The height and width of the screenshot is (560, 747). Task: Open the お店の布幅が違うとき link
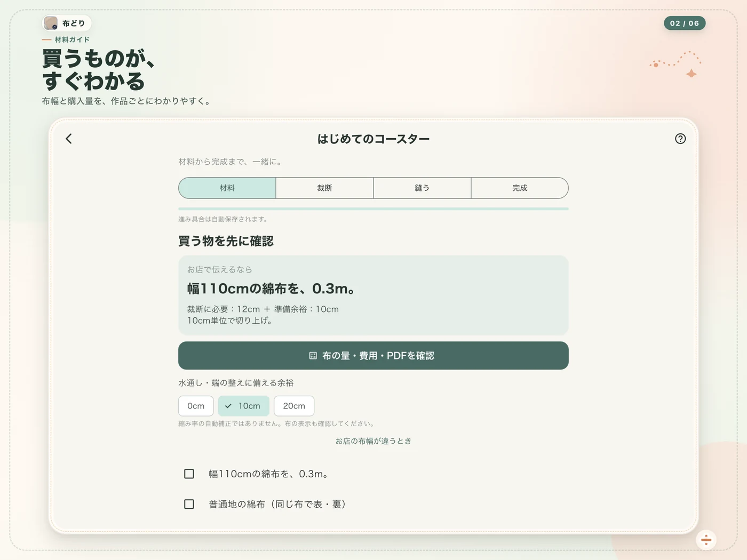373,441
